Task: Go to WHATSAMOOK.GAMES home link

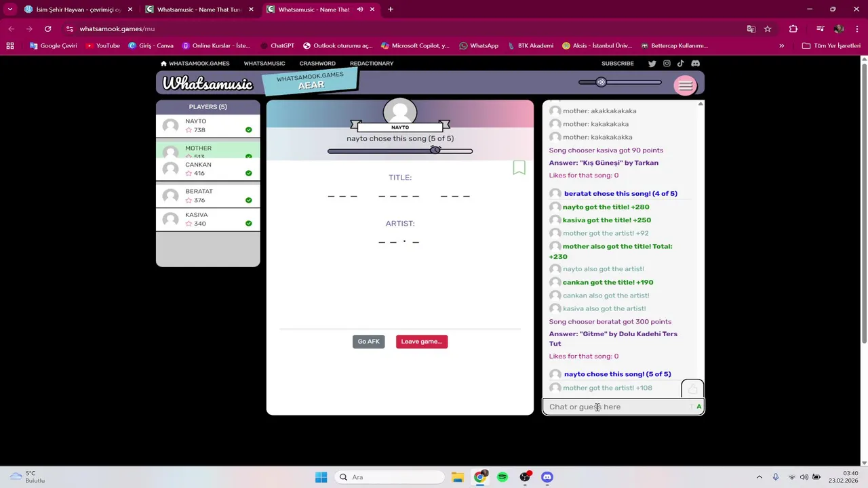Action: pyautogui.click(x=195, y=64)
